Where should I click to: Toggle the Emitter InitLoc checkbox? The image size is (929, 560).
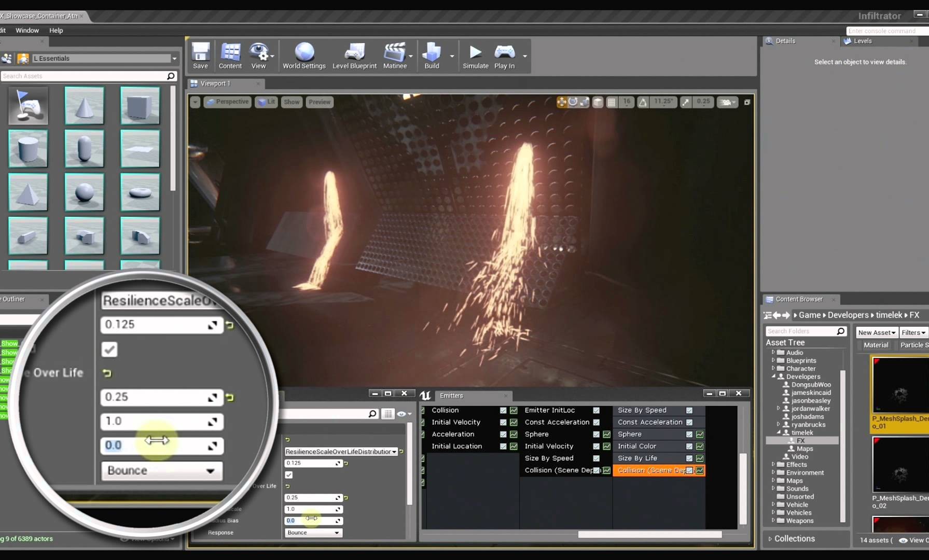(597, 411)
